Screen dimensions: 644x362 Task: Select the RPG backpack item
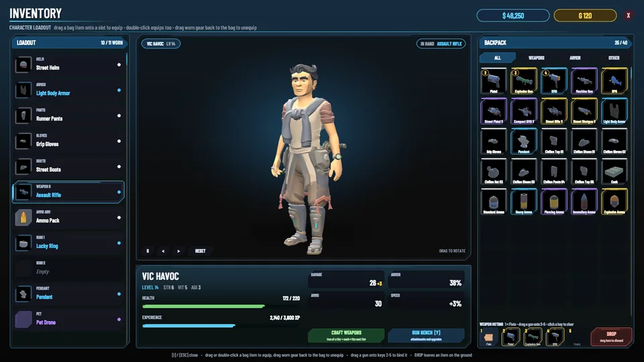[614, 81]
